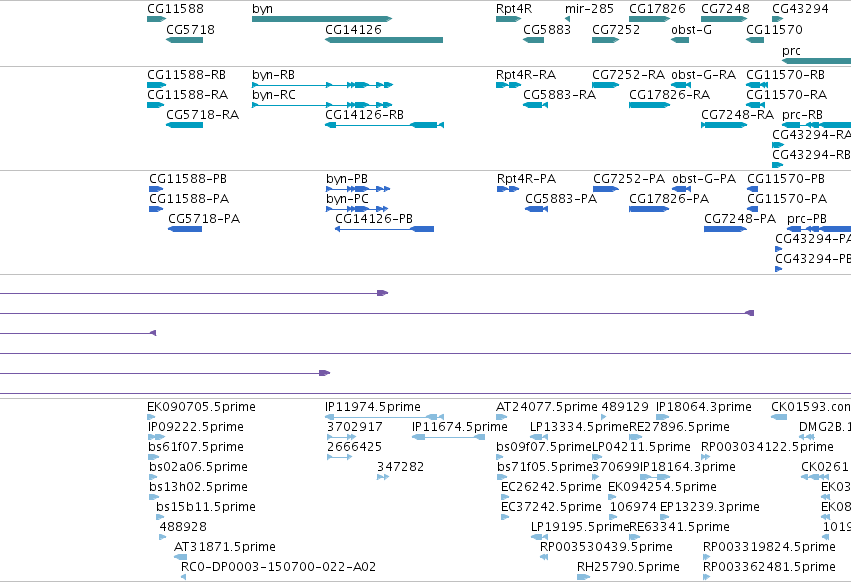The width and height of the screenshot is (851, 582).
Task: Click the CG5718 gene feature
Action: click(184, 40)
